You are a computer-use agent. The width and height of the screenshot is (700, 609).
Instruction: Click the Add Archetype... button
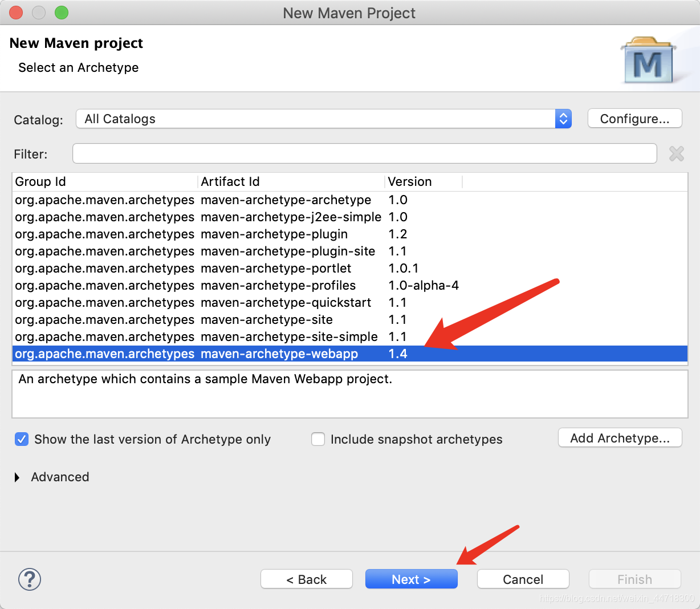click(x=620, y=438)
